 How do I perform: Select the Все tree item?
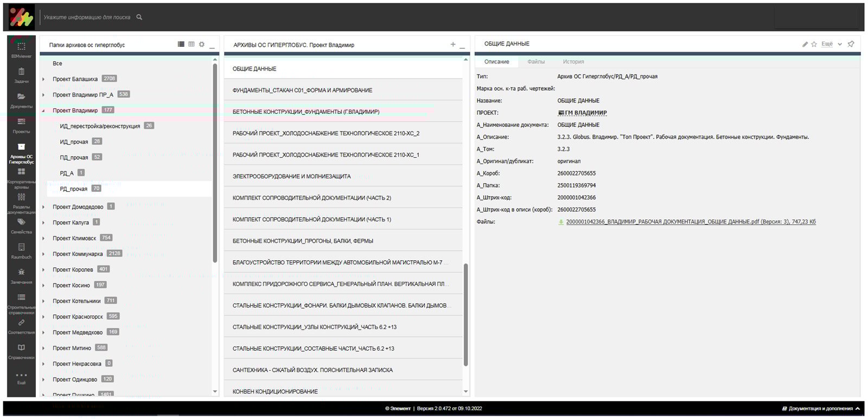pos(58,63)
